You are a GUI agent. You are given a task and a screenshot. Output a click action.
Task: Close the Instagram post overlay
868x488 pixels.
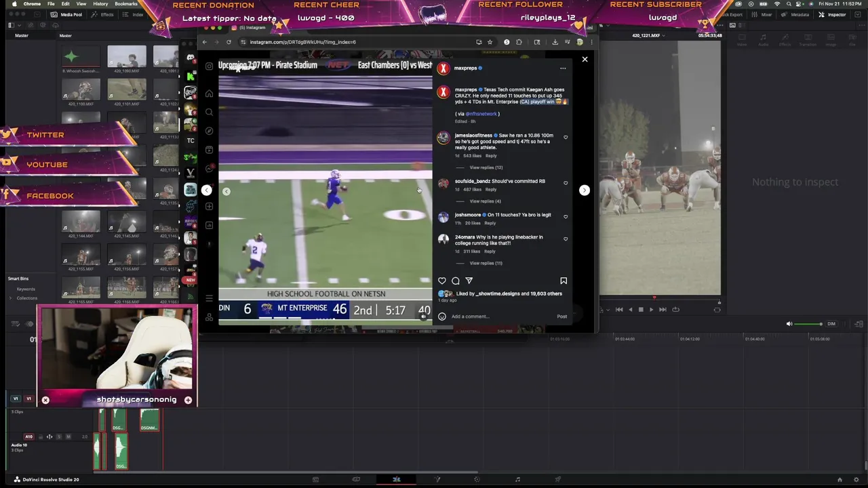click(x=585, y=60)
